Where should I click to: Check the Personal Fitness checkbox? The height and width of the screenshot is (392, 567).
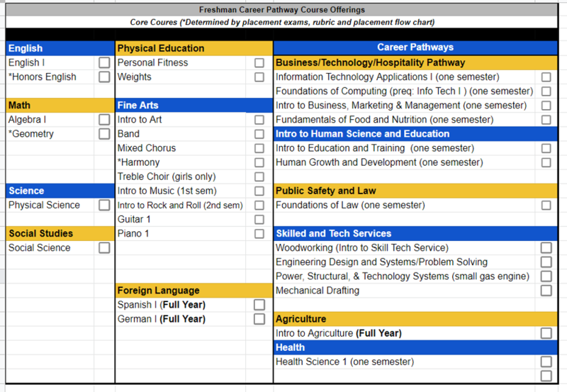click(x=259, y=63)
